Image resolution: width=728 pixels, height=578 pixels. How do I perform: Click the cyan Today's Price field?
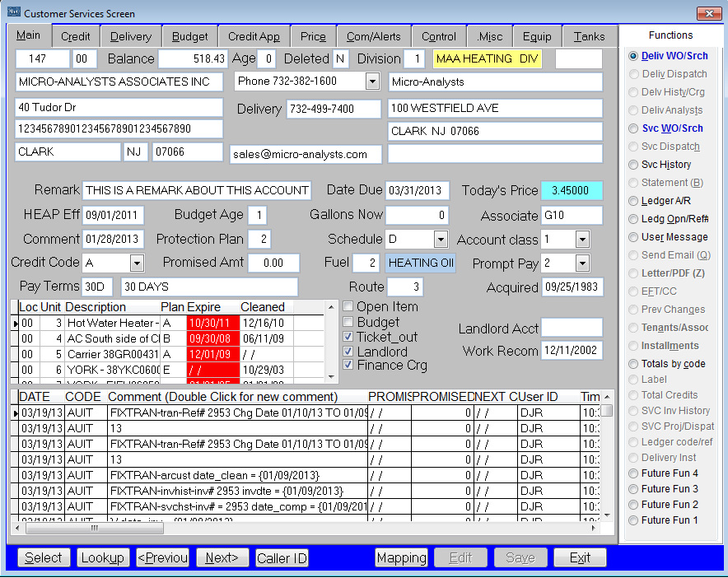572,190
